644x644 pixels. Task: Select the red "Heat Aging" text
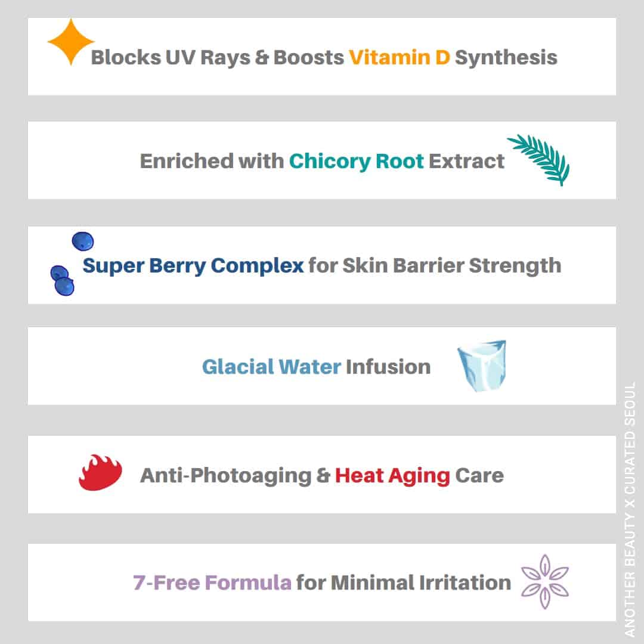coord(392,476)
